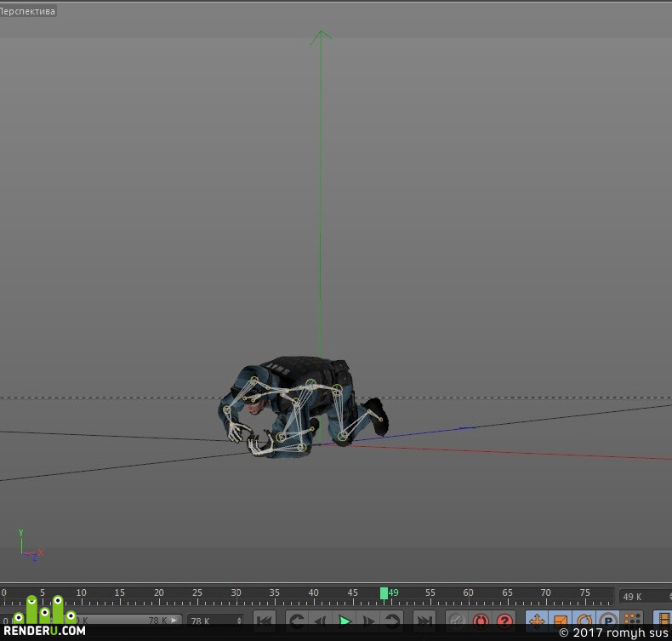The width and height of the screenshot is (672, 641).
Task: Select the character's black boot
Action: [378, 416]
